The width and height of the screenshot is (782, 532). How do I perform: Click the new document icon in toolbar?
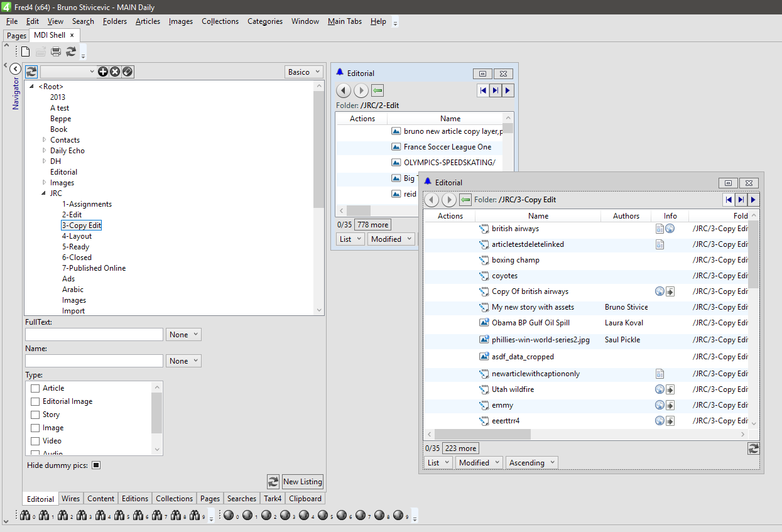[x=25, y=52]
